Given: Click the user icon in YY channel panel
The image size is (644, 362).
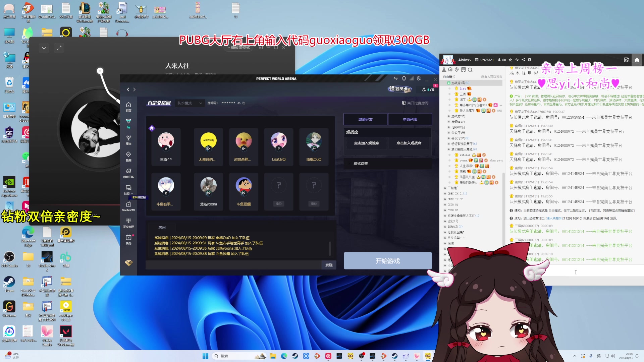Looking at the screenshot, I should 444,70.
